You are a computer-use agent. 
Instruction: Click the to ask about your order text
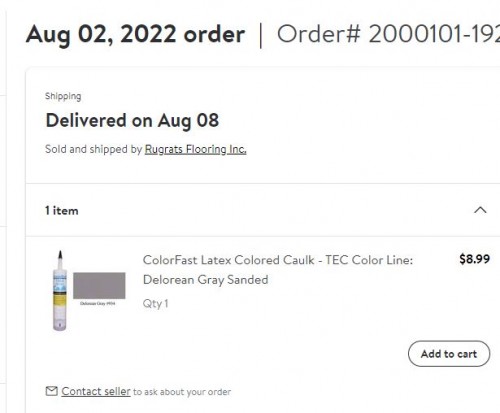pyautogui.click(x=182, y=392)
